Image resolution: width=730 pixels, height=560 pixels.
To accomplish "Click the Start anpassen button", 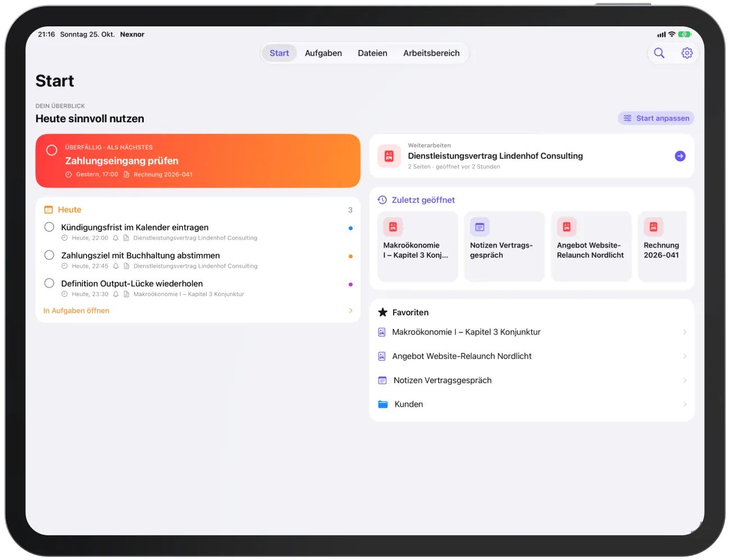I will [656, 118].
